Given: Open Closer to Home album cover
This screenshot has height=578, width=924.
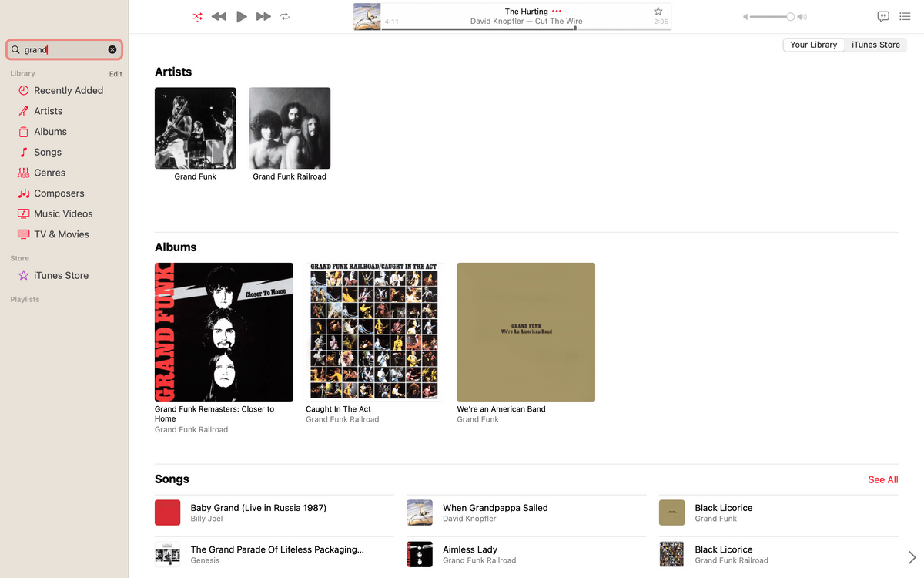Looking at the screenshot, I should [224, 332].
